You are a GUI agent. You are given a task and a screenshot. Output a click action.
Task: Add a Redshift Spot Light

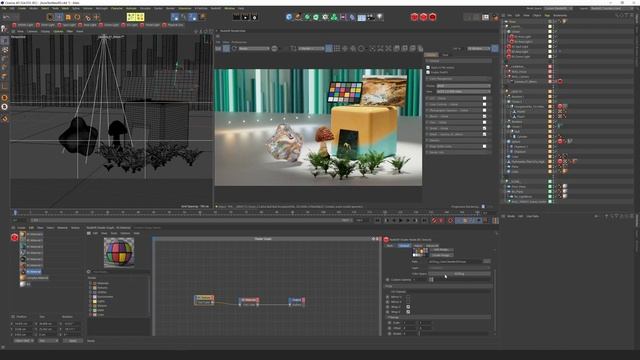click(67, 25)
